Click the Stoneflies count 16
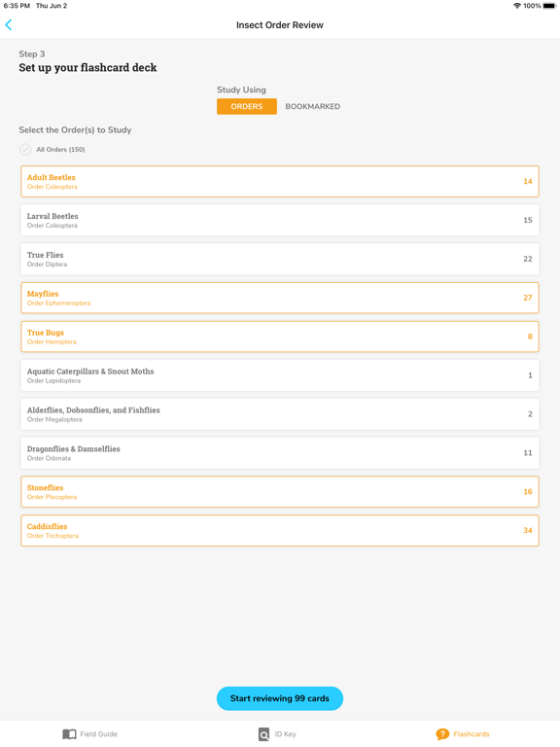 (x=528, y=491)
